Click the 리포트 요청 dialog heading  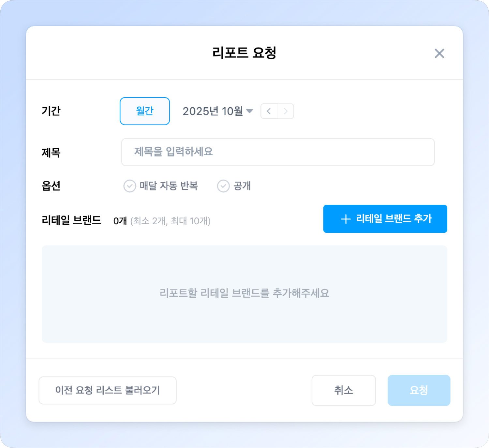[x=244, y=53]
